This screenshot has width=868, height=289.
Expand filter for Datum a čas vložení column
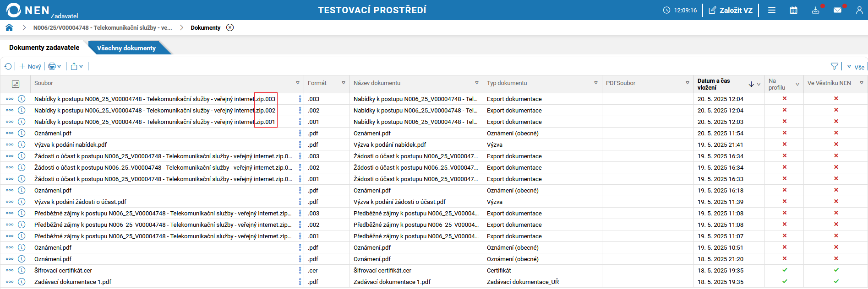tap(759, 84)
